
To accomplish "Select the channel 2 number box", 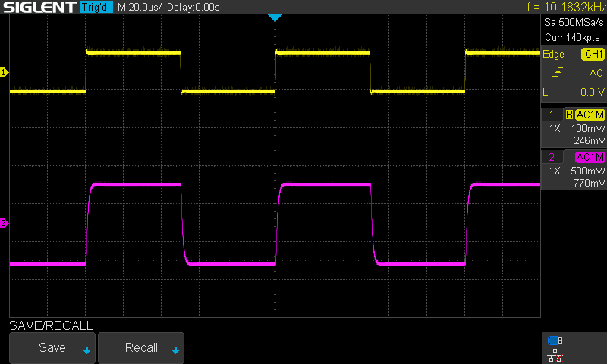I will 552,157.
